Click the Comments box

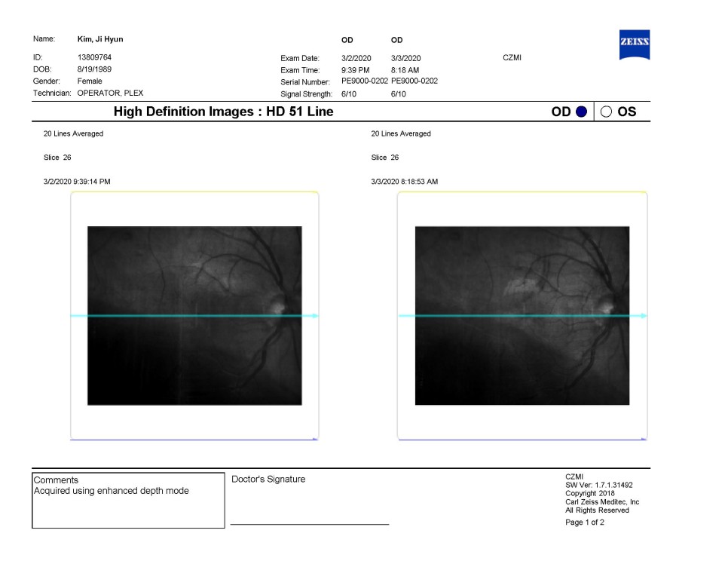coord(128,501)
